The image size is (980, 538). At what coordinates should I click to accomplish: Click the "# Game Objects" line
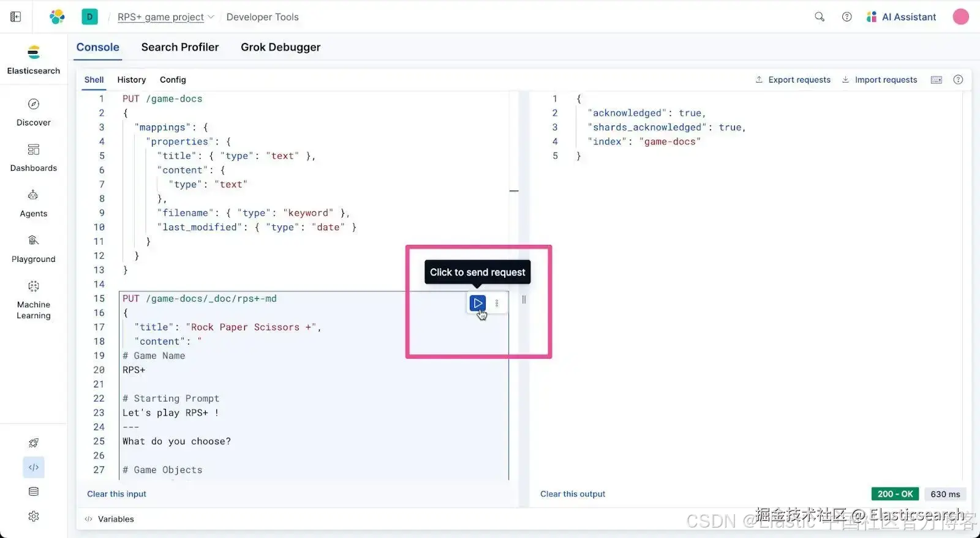[x=162, y=470]
